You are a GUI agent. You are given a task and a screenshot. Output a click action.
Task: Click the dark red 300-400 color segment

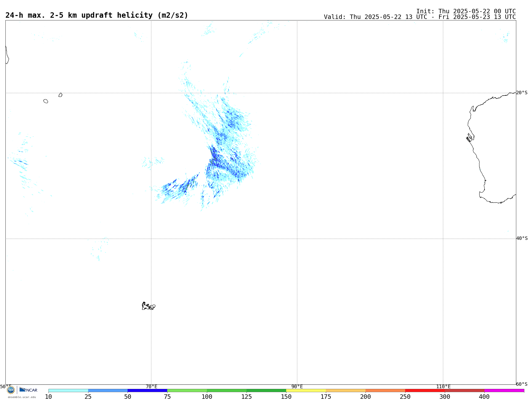pyautogui.click(x=465, y=391)
